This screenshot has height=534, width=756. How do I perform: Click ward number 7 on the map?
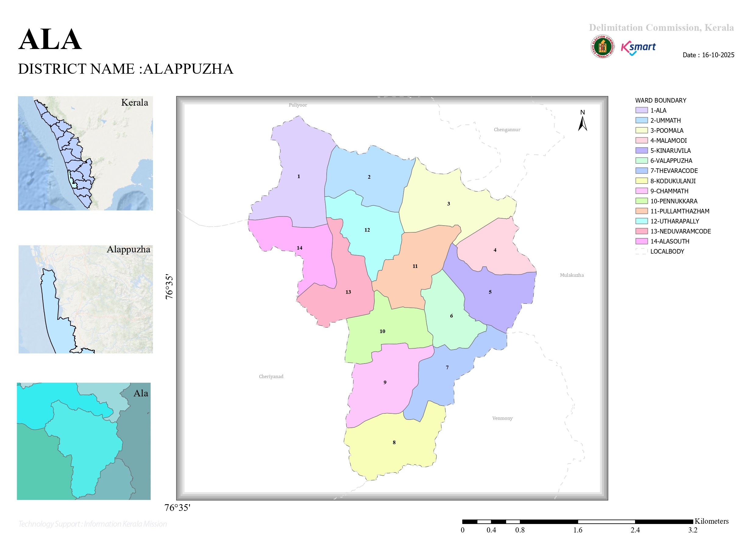(x=447, y=367)
